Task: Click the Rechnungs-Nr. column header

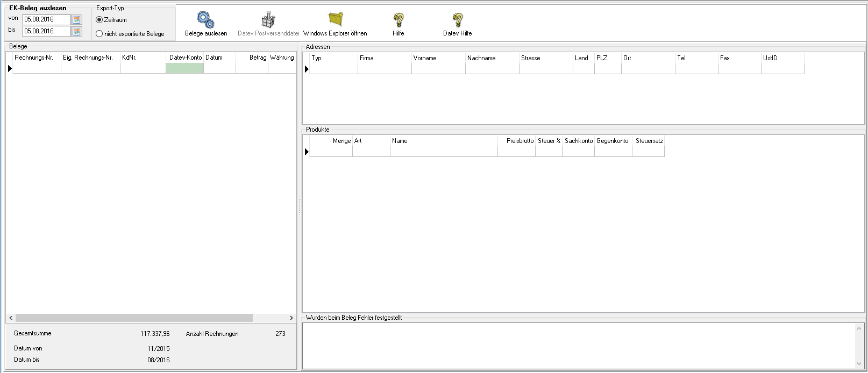Action: tap(34, 58)
